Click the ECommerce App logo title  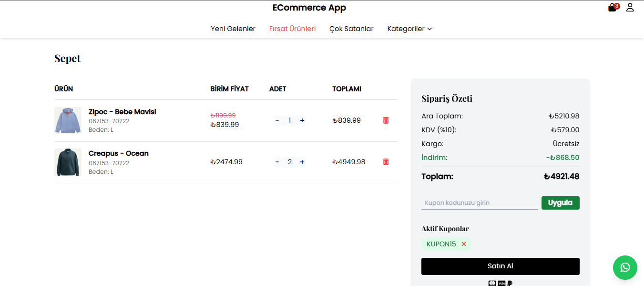[x=309, y=8]
